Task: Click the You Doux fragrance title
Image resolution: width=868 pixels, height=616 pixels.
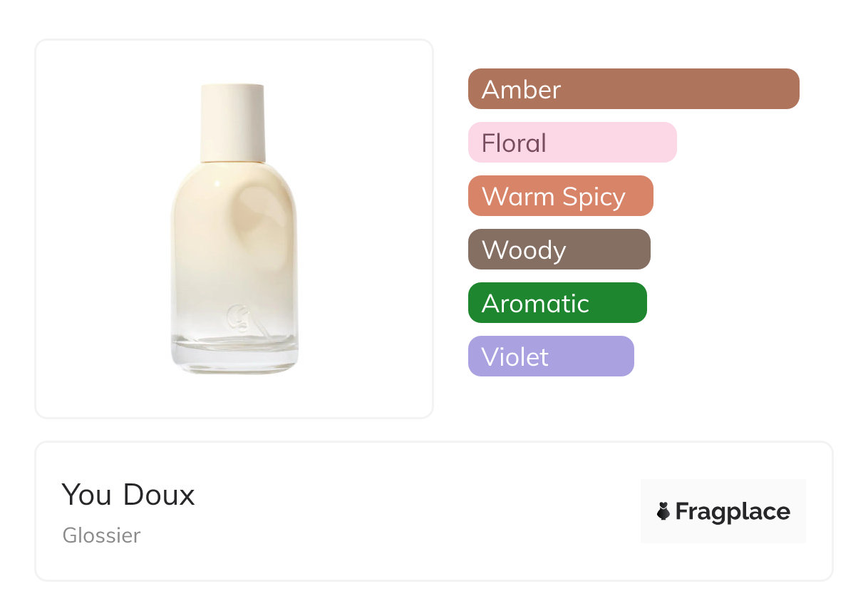Action: pyautogui.click(x=128, y=495)
